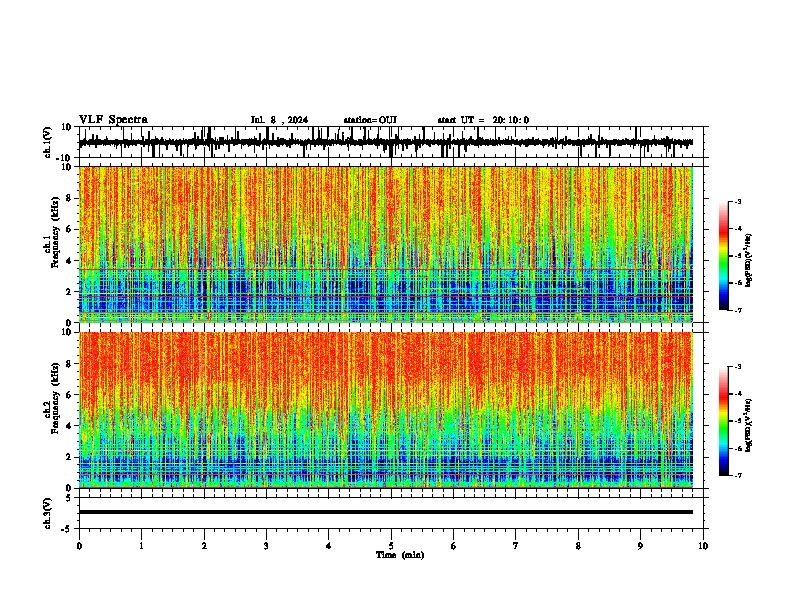Click the "5" tick on ch.3 voltage axis

70,498
